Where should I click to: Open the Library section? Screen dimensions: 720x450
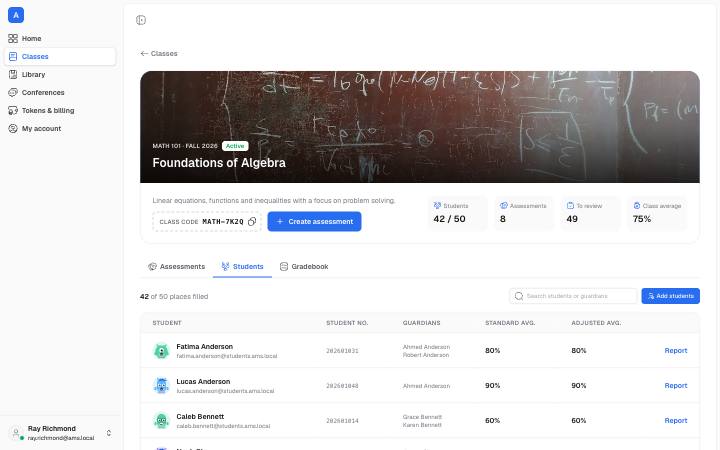coord(60,74)
